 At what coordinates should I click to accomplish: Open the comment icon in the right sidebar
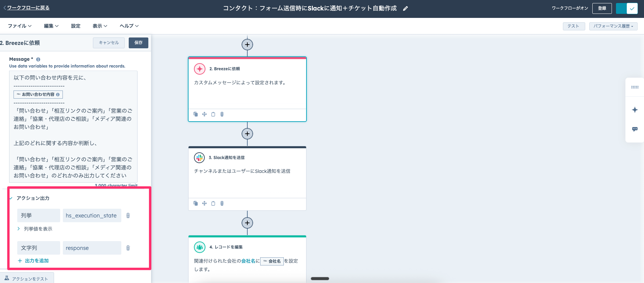tap(635, 129)
